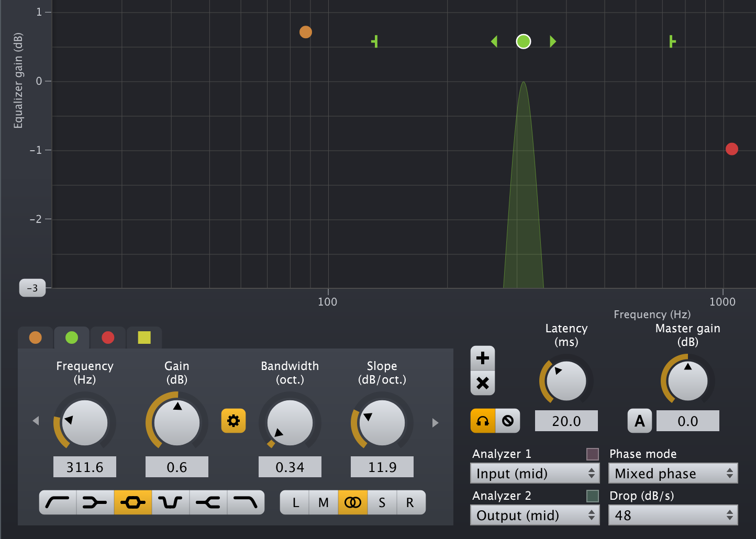Enable the linked stereo channel mode
The height and width of the screenshot is (539, 756).
click(353, 503)
